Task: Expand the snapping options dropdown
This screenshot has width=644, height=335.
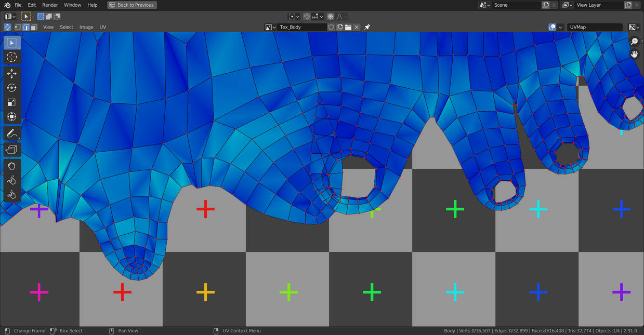Action: click(317, 17)
